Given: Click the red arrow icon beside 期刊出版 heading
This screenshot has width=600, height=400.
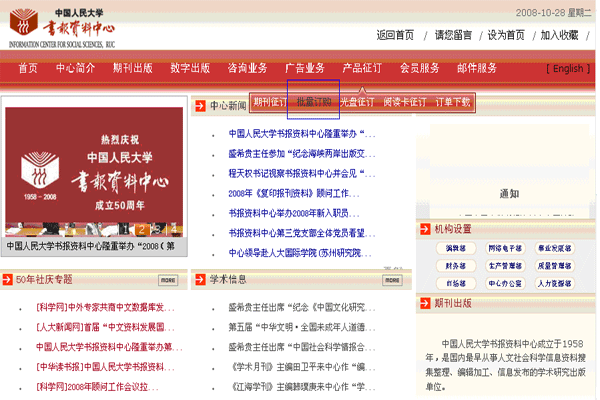Looking at the screenshot, I should point(425,303).
